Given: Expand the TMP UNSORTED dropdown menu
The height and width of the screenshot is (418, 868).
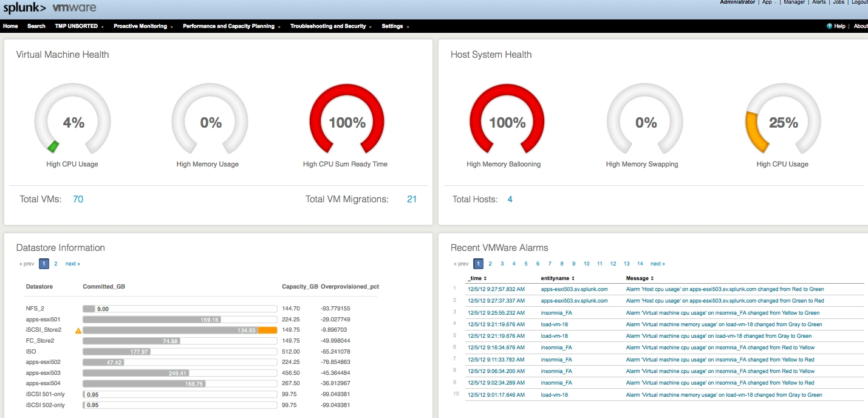Looking at the screenshot, I should [80, 26].
